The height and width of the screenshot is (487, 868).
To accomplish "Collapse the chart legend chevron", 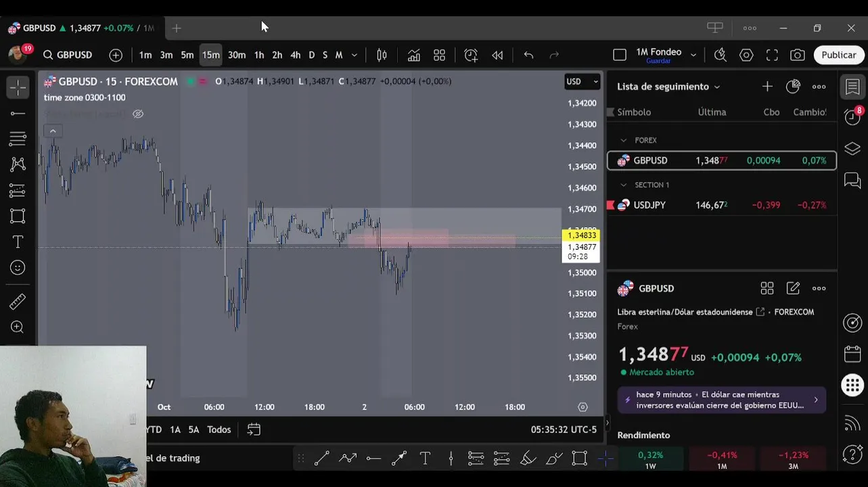I will tap(53, 131).
